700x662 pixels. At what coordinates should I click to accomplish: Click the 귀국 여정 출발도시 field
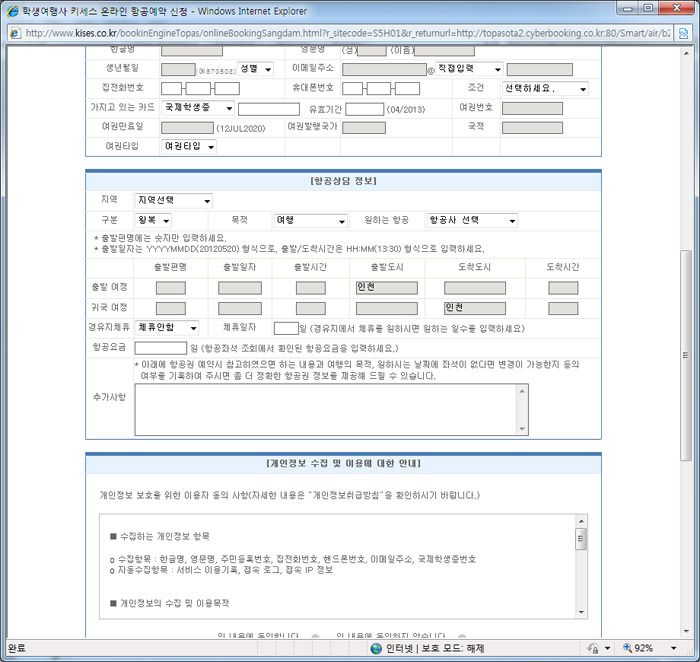click(387, 308)
